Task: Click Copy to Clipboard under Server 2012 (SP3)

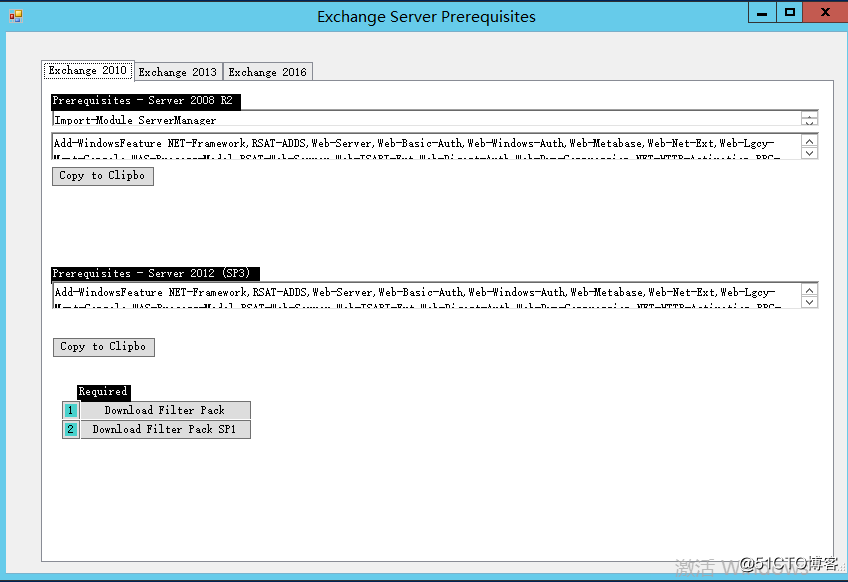Action: pos(104,347)
